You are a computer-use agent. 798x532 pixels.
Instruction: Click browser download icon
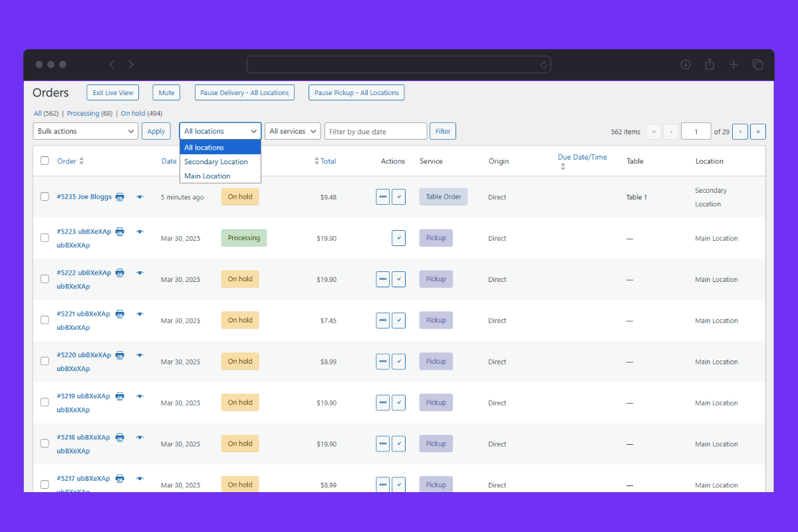(x=686, y=65)
